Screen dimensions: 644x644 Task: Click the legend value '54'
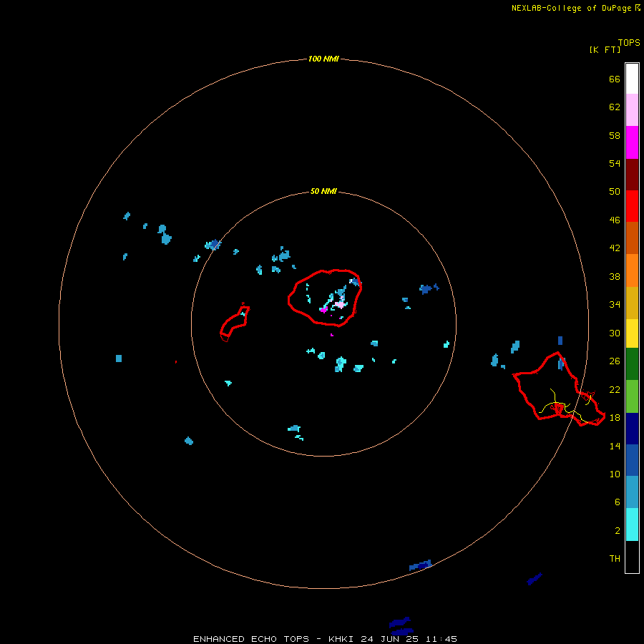pos(615,163)
